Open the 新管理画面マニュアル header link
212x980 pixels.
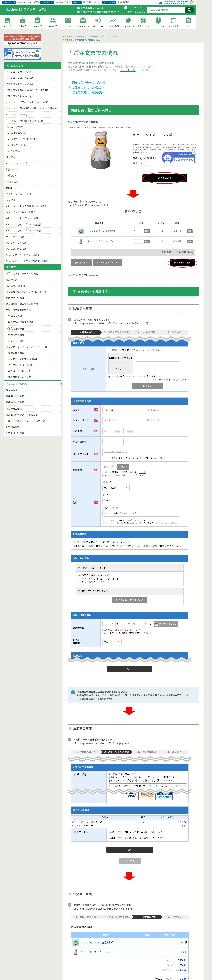pos(90,8)
